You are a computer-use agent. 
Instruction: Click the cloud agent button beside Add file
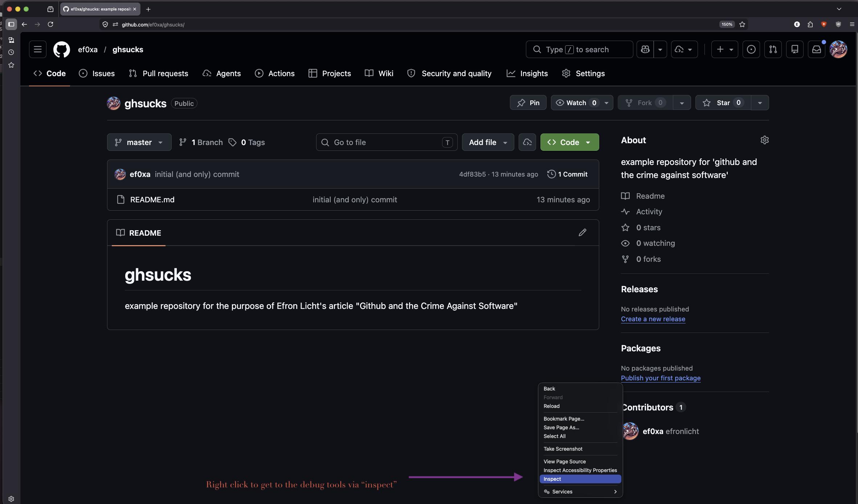point(527,142)
